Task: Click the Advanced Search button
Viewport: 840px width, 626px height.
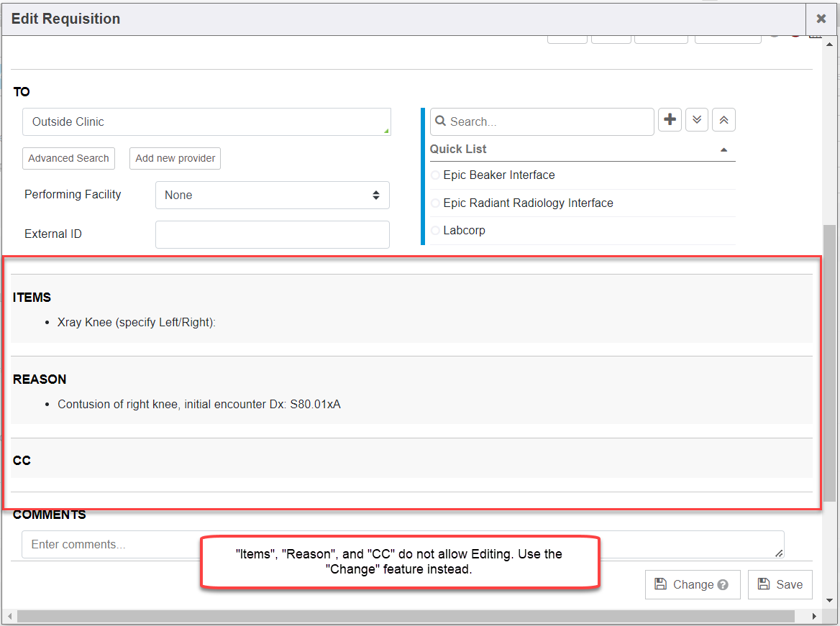Action: (69, 158)
